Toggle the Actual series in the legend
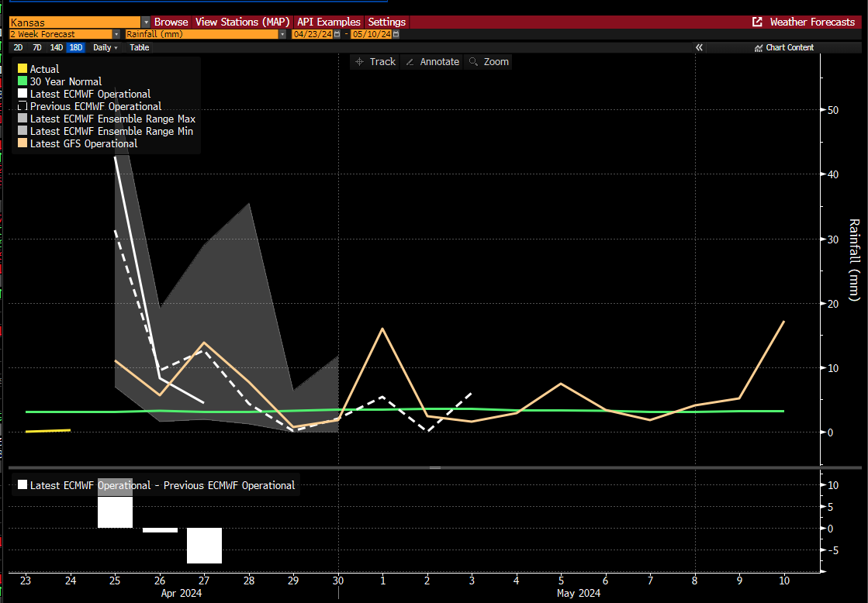This screenshot has height=603, width=868. tap(22, 69)
